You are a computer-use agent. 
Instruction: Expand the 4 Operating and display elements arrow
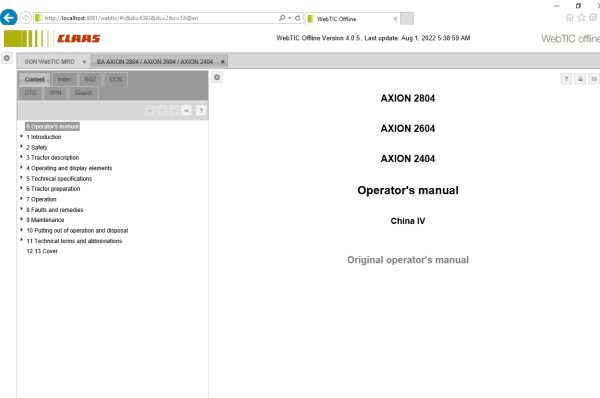21,167
